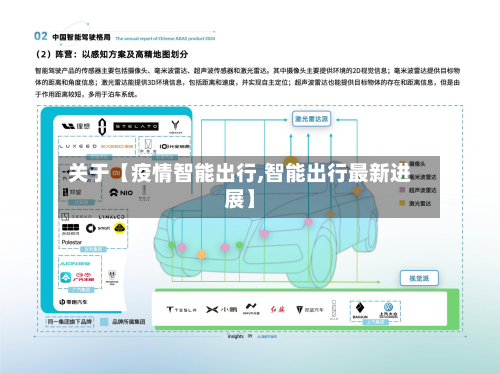Select the 激光雷达派 label box
Image resolution: width=500 pixels, height=374 pixels.
[311, 119]
